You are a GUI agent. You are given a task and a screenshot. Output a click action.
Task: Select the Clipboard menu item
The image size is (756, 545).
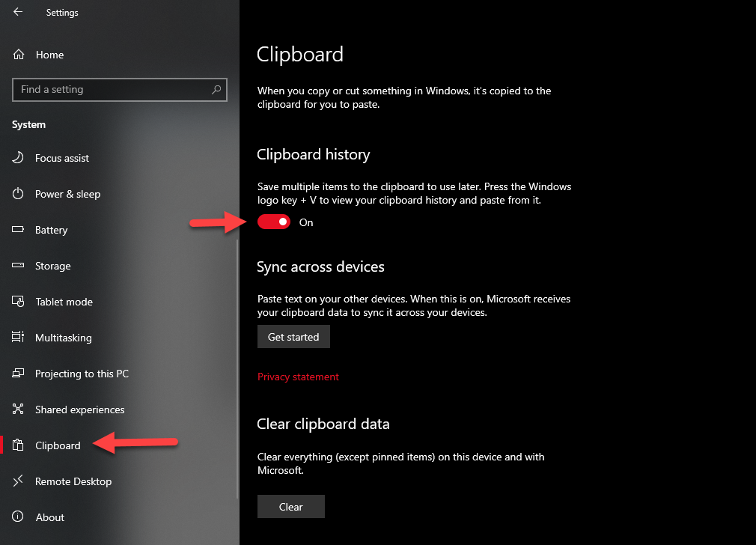coord(58,445)
